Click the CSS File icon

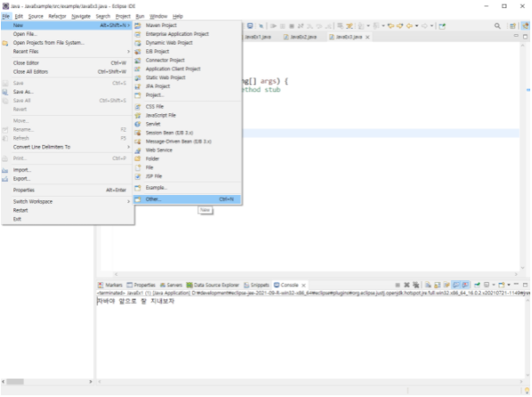tap(138, 107)
